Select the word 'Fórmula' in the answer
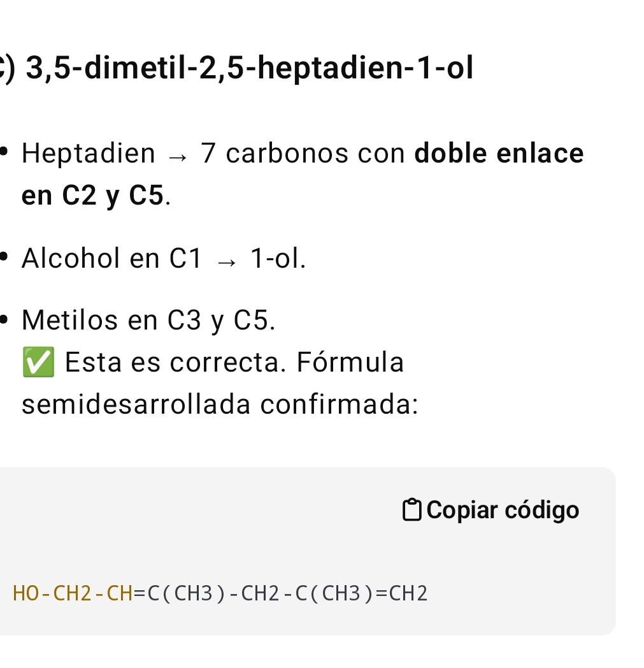The width and height of the screenshot is (644, 668). [x=350, y=361]
